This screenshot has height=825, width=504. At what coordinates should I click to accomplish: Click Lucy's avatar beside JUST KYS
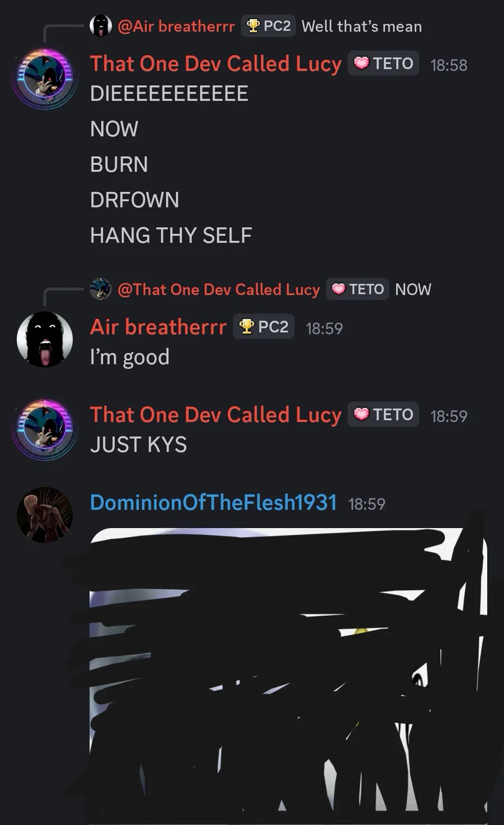(45, 430)
